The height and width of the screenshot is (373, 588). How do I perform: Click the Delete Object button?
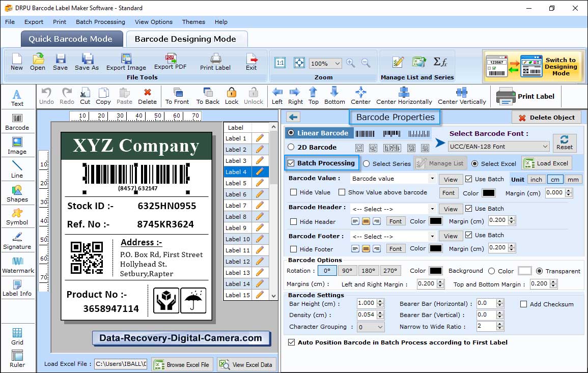point(546,118)
